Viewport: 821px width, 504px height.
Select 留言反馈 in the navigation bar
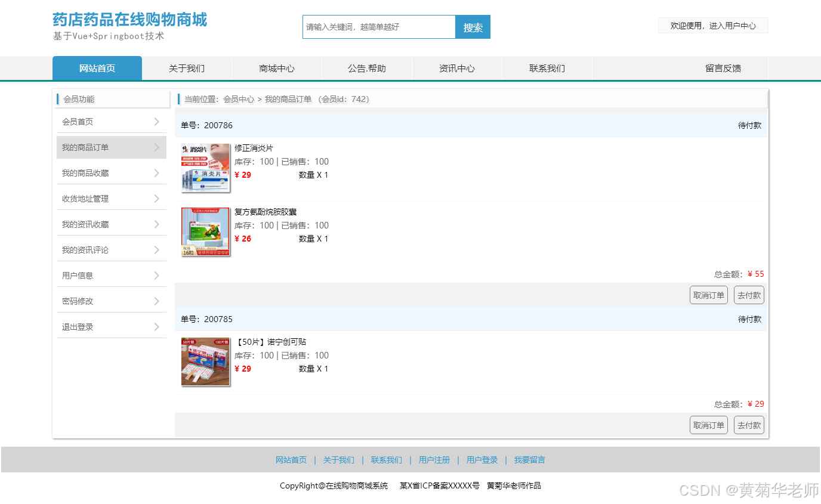(x=722, y=68)
